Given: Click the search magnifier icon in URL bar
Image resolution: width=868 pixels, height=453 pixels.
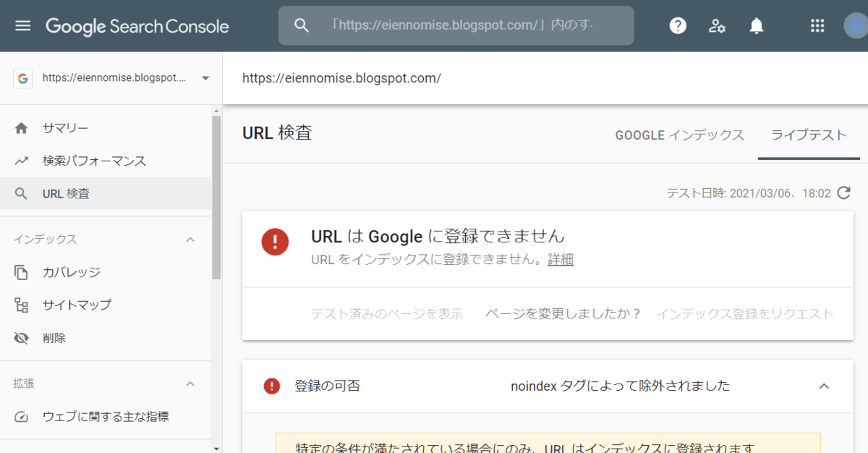Looking at the screenshot, I should 302,25.
